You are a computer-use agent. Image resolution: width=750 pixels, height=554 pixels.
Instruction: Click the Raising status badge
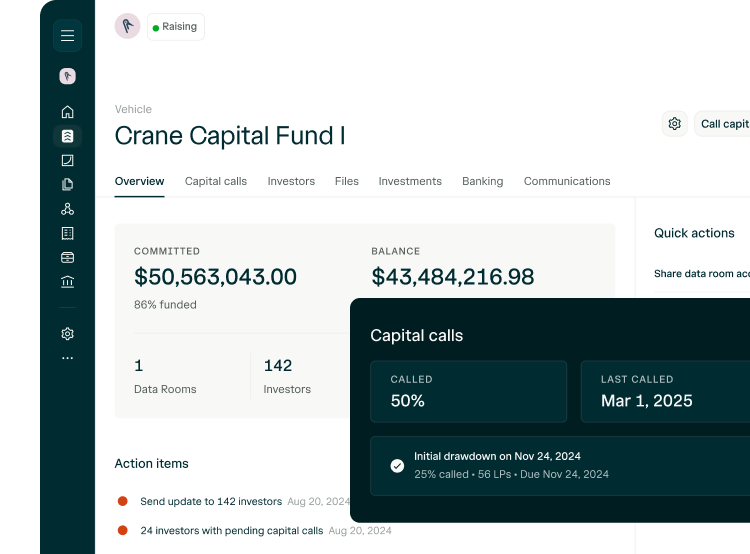[x=176, y=27]
